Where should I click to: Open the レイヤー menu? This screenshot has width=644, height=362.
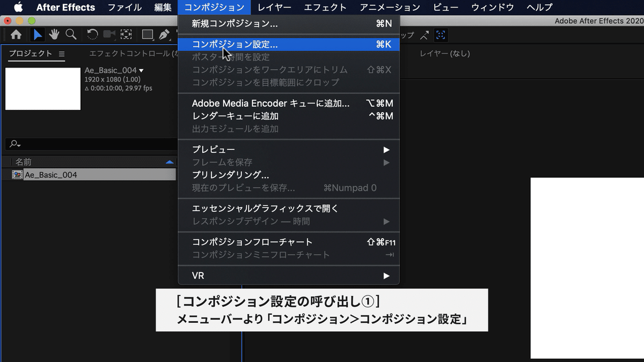(x=274, y=8)
